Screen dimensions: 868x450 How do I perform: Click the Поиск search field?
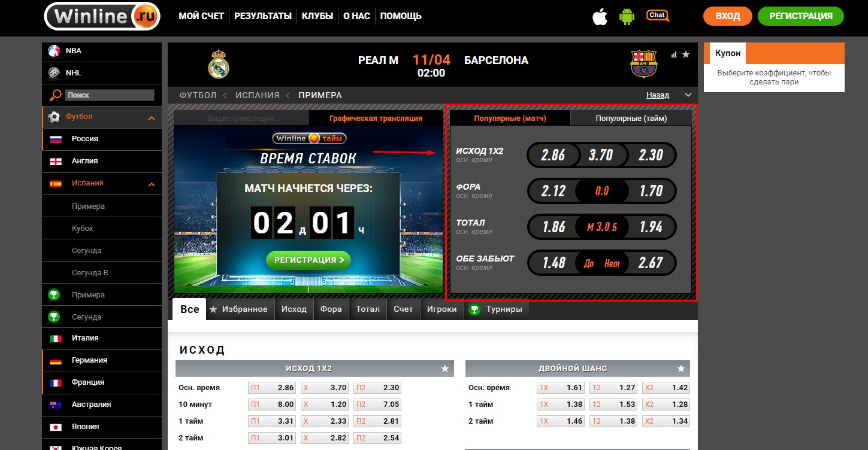pyautogui.click(x=109, y=95)
